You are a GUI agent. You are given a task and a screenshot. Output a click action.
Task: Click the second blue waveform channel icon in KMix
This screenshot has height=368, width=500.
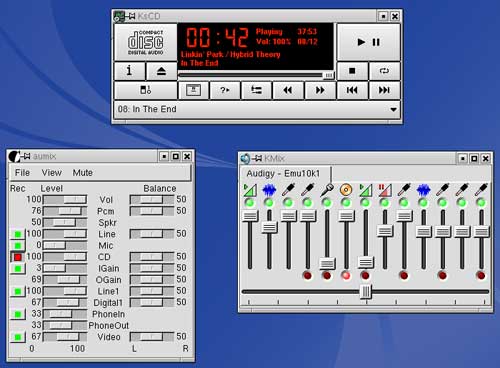tap(423, 190)
